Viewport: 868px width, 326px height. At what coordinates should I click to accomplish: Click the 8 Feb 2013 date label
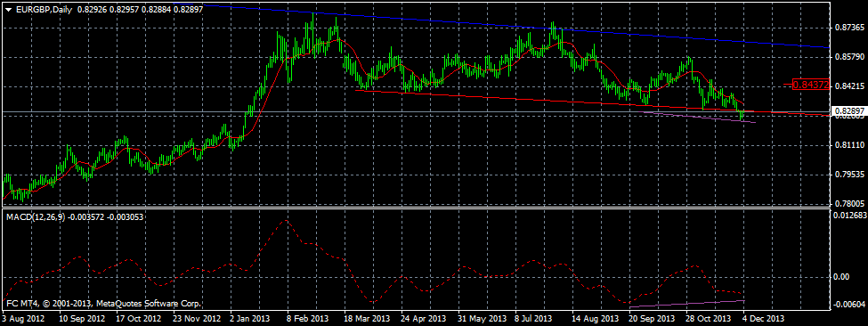click(306, 319)
